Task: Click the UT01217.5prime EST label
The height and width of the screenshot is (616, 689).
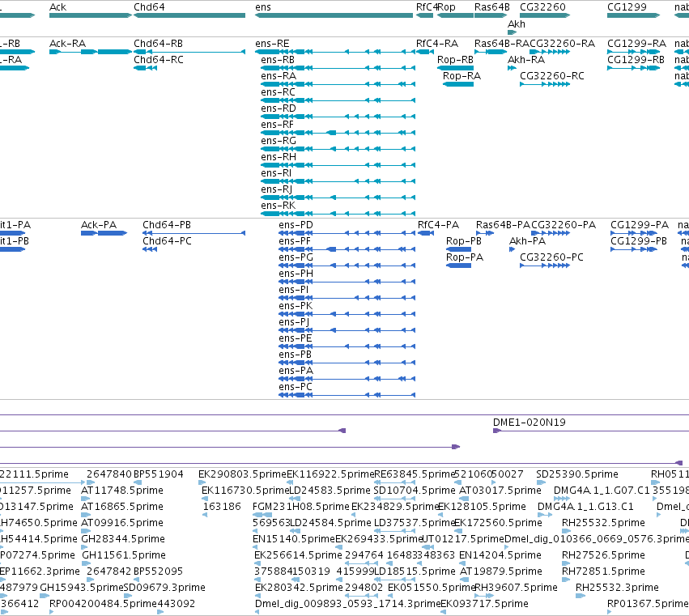Action: point(462,539)
